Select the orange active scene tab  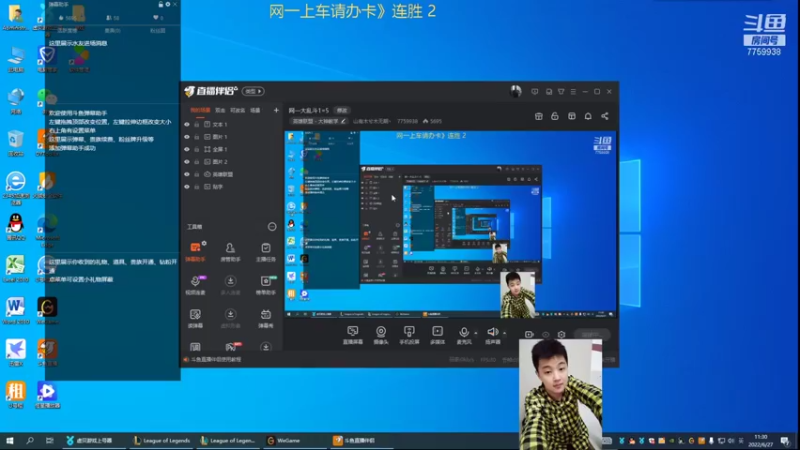pyautogui.click(x=200, y=110)
